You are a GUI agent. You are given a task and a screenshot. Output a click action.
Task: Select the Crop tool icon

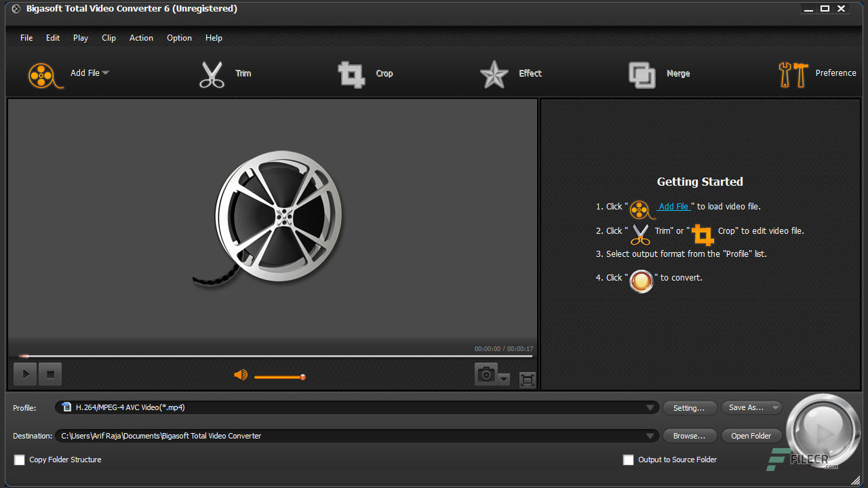[x=351, y=75]
